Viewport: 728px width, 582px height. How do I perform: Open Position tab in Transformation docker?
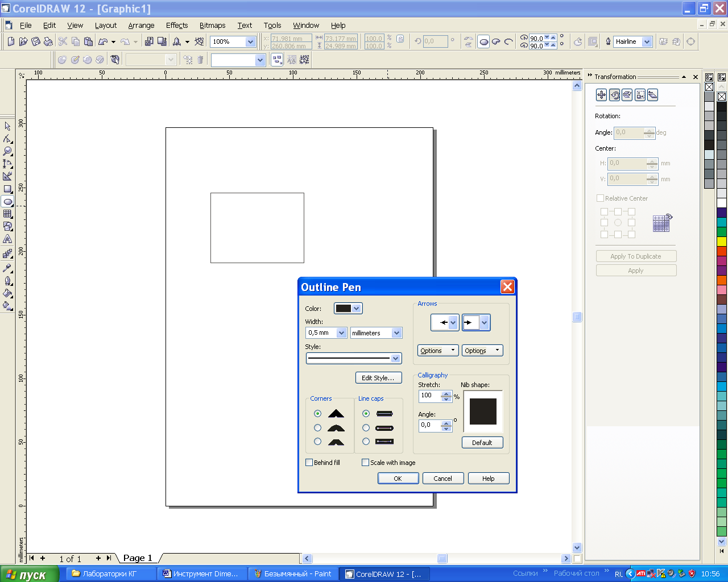coord(601,95)
